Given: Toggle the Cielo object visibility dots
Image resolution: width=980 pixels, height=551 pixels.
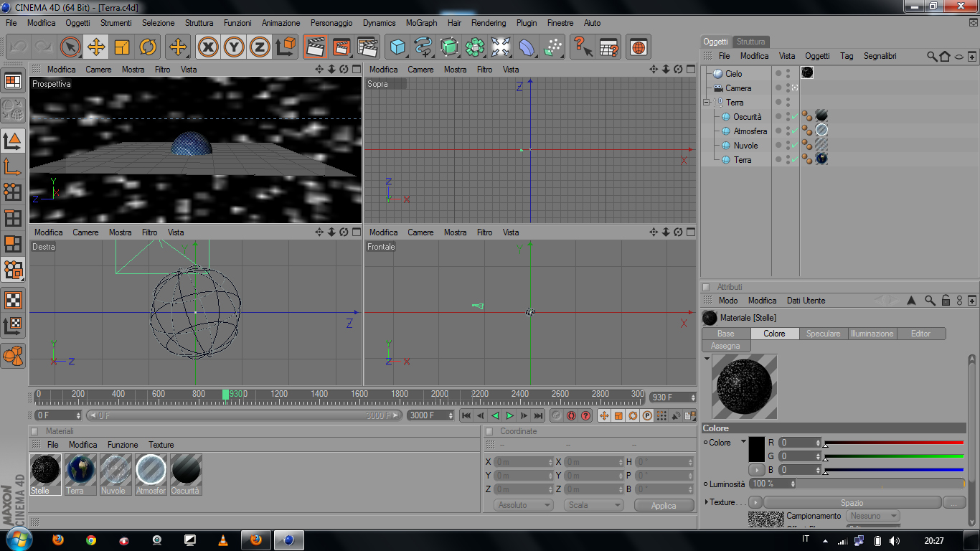Looking at the screenshot, I should 788,73.
